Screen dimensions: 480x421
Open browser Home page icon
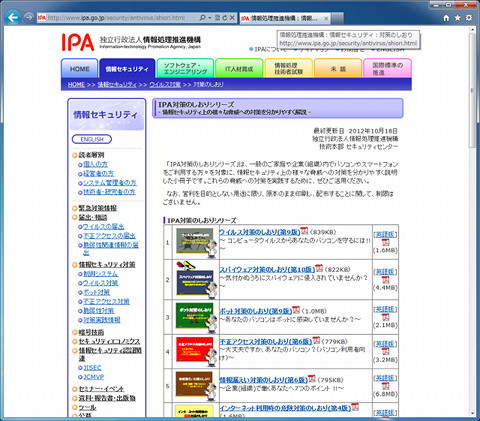tap(446, 18)
